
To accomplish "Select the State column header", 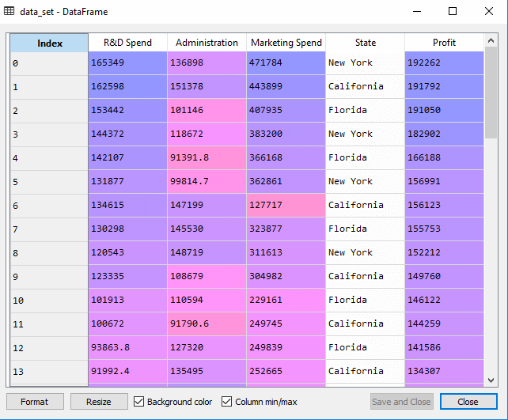I will coord(365,43).
